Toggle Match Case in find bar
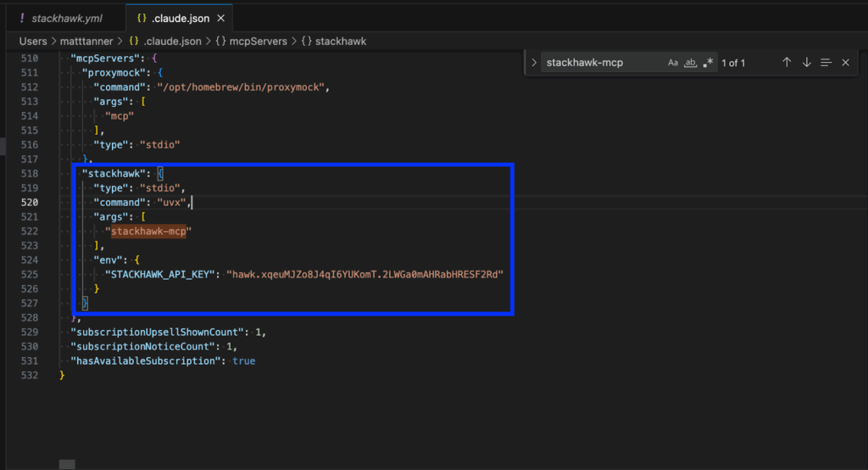This screenshot has height=470, width=868. tap(673, 63)
